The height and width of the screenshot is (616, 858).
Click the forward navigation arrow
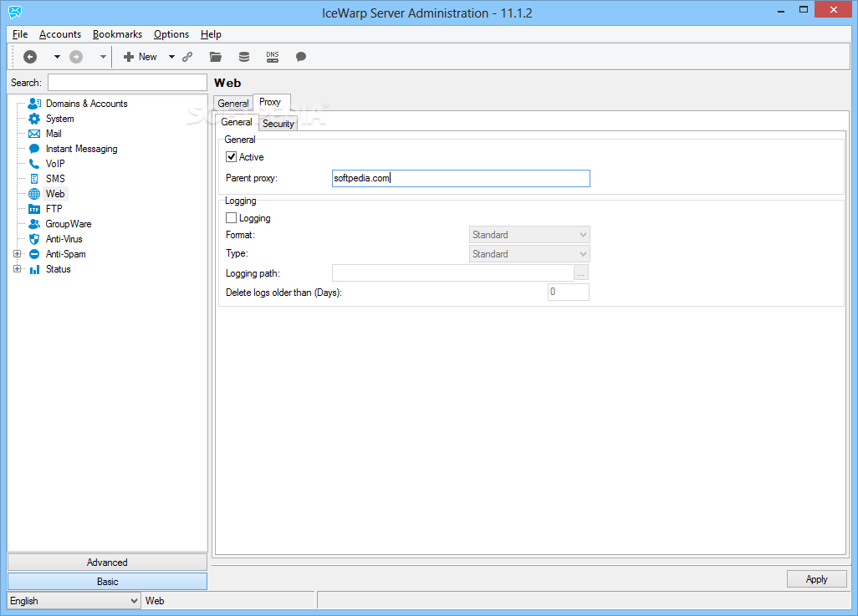76,57
